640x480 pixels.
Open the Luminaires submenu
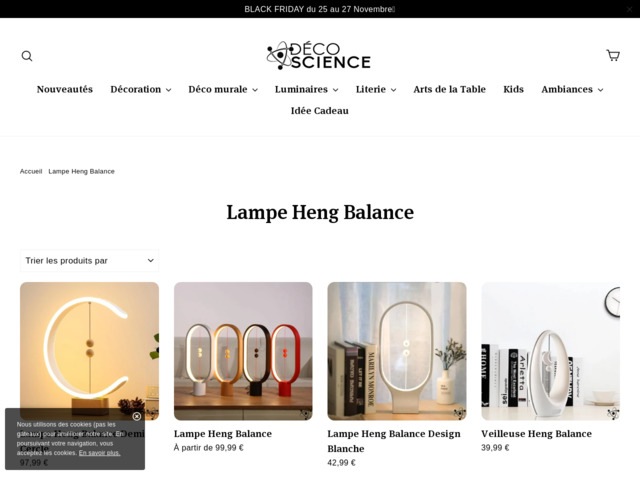click(x=307, y=89)
